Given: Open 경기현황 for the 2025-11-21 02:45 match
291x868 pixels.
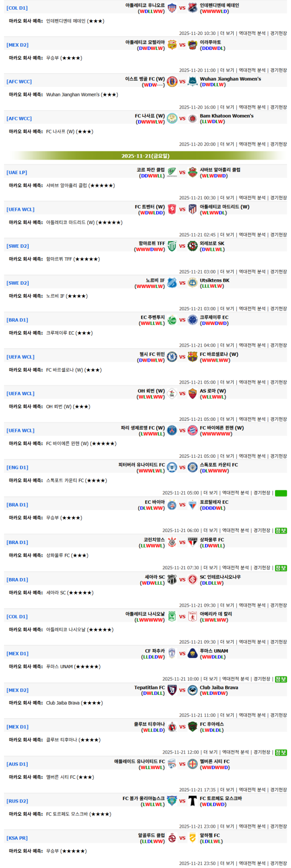Looking at the screenshot, I should tap(278, 235).
